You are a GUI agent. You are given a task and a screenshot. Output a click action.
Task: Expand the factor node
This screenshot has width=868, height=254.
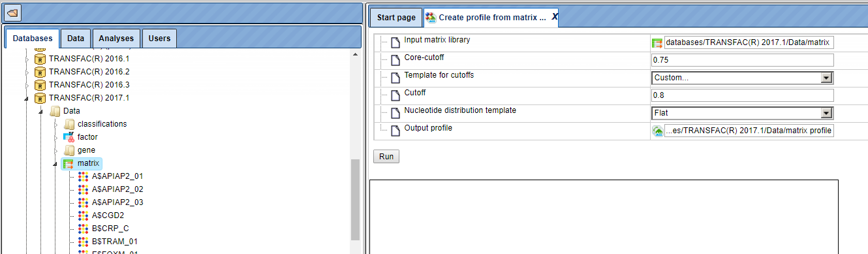(x=55, y=137)
